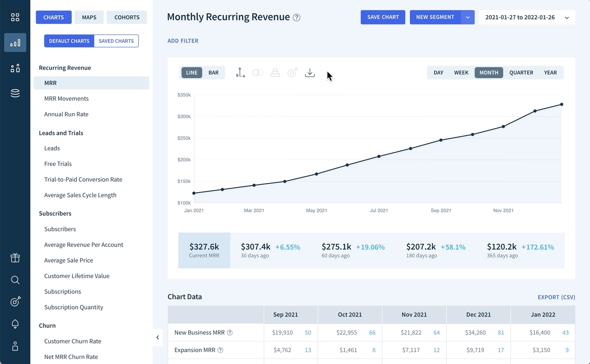
Task: Open the dashboards grid icon in sidebar
Action: 15,17
